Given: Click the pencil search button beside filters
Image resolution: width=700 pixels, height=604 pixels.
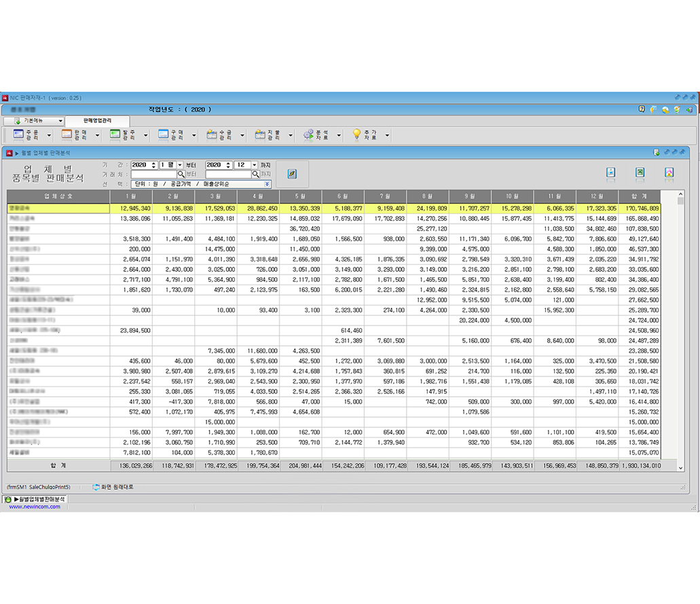Looking at the screenshot, I should click(292, 174).
